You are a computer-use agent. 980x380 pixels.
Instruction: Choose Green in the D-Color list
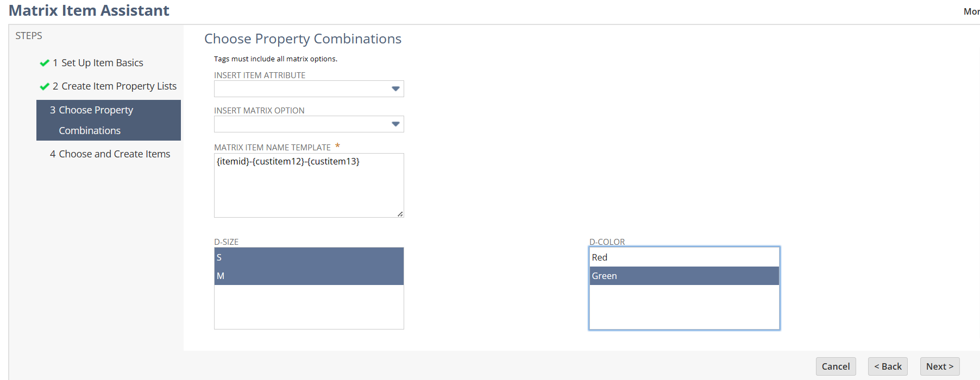pos(684,276)
